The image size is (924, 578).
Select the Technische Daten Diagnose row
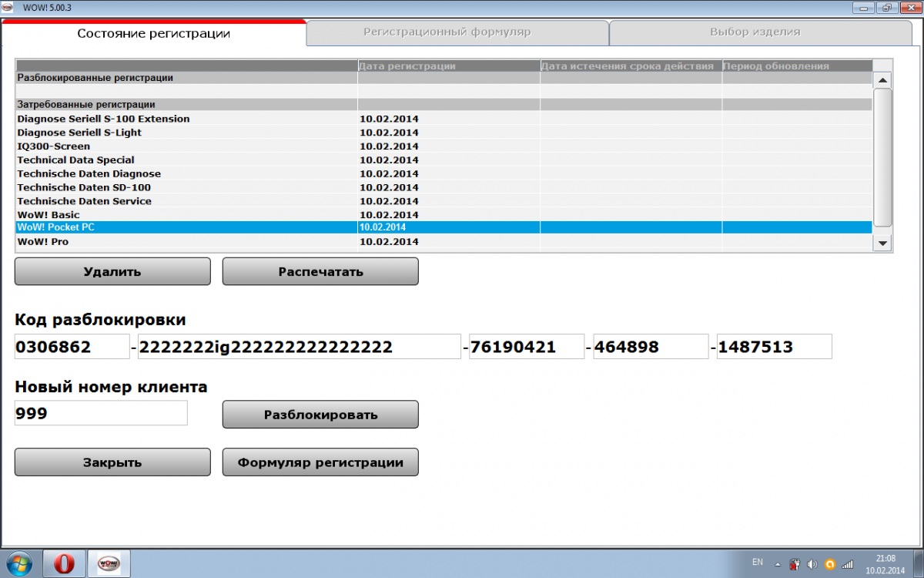[444, 173]
